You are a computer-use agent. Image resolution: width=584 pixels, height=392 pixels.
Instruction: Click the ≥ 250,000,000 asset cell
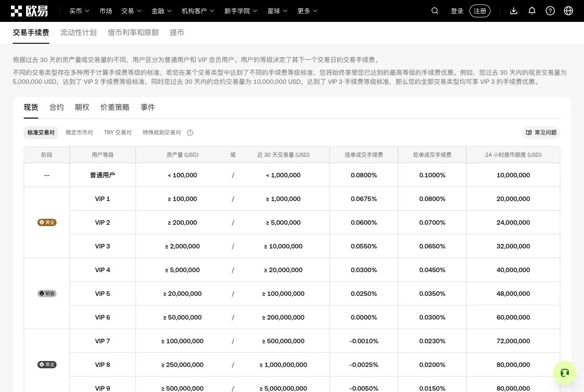(182, 365)
